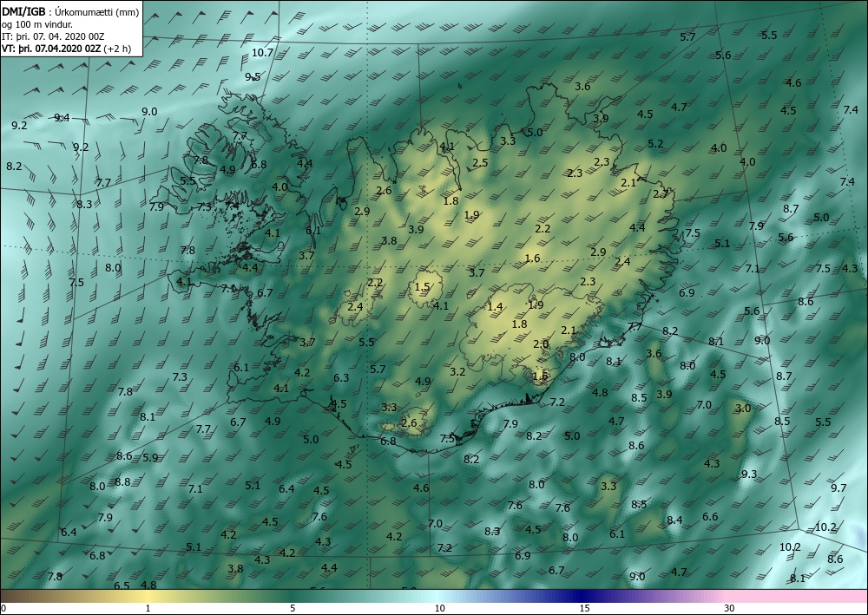Click the 6.5 value label
The height and width of the screenshot is (615, 868).
click(x=122, y=586)
